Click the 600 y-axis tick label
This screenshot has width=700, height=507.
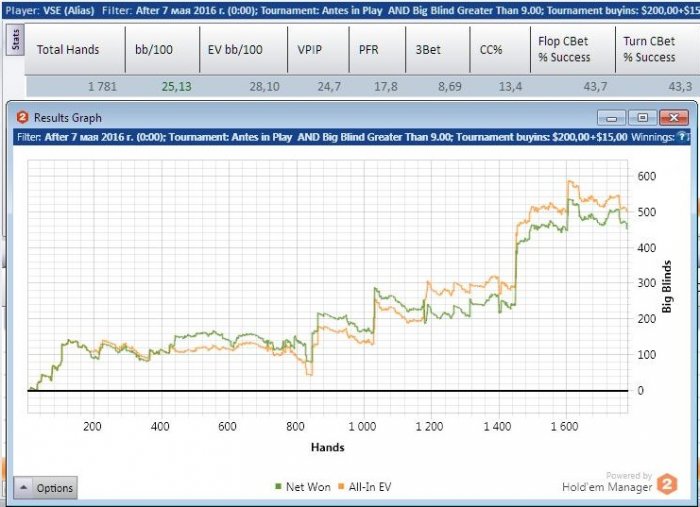tap(646, 176)
